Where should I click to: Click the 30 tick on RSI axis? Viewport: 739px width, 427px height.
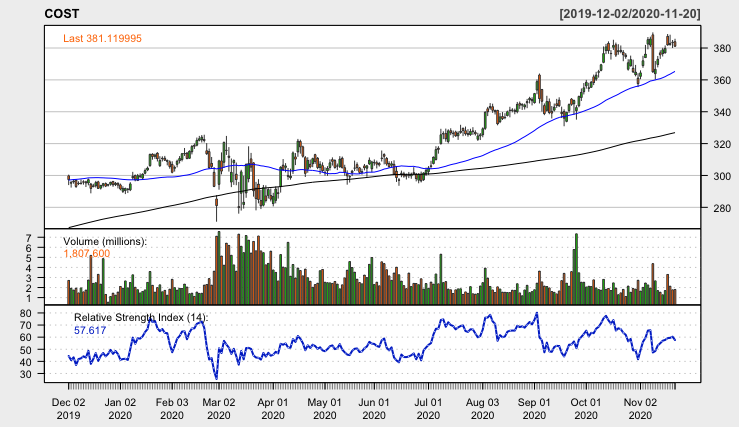(26, 374)
